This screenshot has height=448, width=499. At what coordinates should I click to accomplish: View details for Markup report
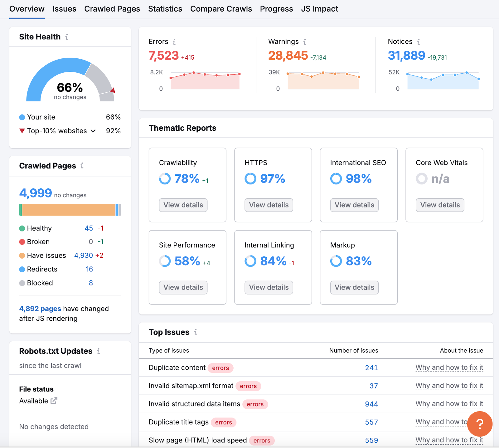(x=355, y=287)
